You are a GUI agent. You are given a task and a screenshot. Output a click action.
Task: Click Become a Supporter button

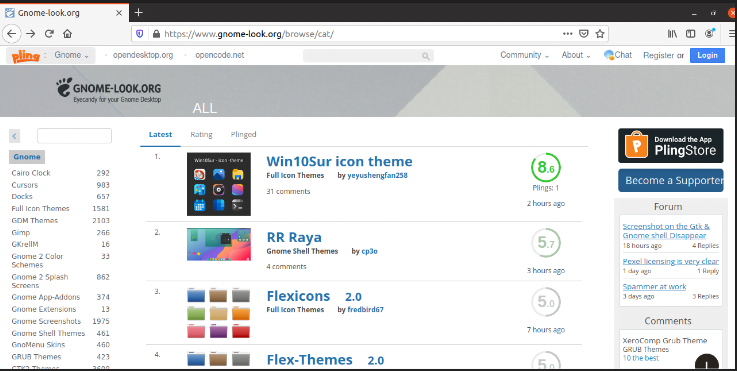point(671,181)
